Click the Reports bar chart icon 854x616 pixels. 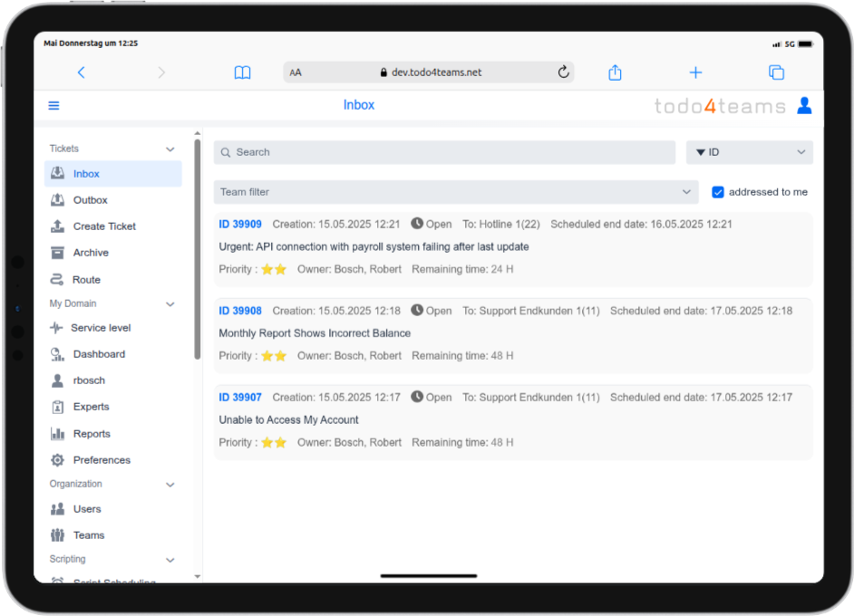pos(57,434)
